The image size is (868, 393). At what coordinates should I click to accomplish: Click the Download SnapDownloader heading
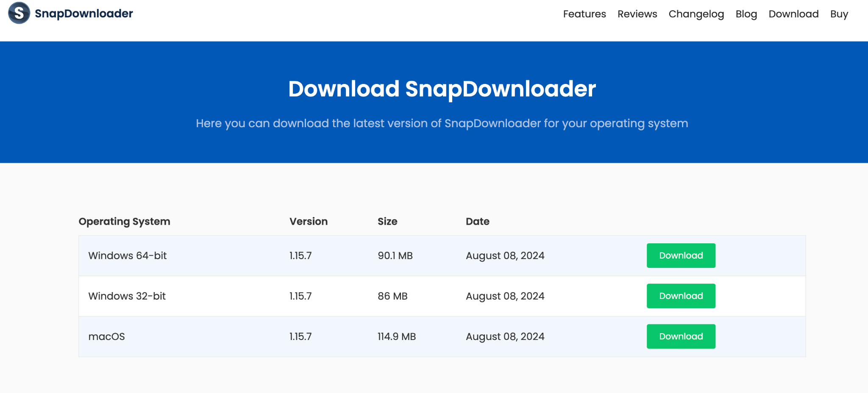point(442,89)
